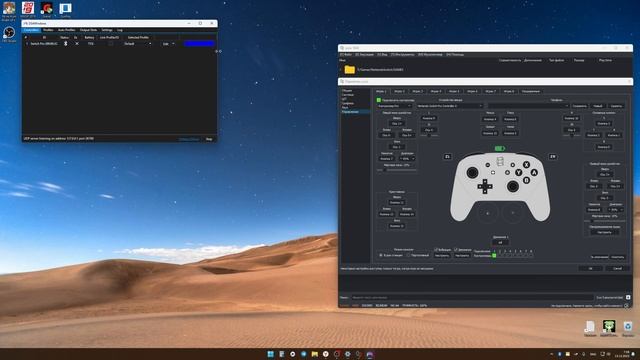Open the Recycle Bin desktop icon
The image size is (640, 360).
click(x=628, y=328)
